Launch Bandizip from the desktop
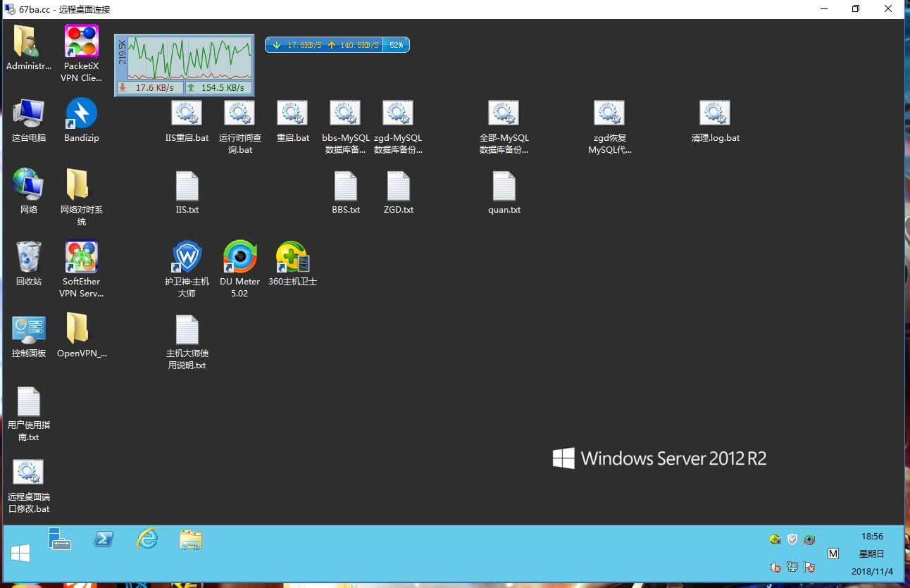Image resolution: width=910 pixels, height=588 pixels. coord(82,114)
